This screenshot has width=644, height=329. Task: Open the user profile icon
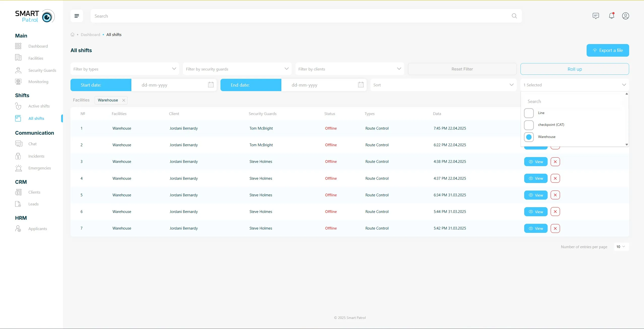tap(626, 16)
